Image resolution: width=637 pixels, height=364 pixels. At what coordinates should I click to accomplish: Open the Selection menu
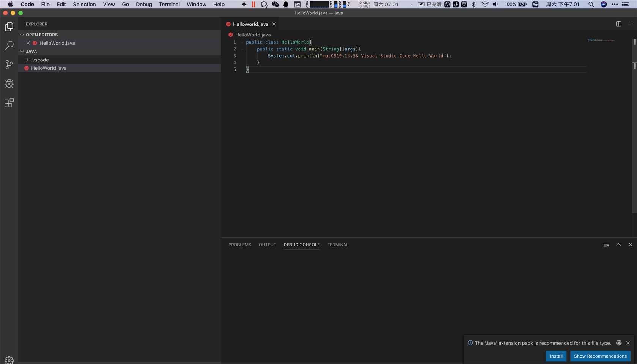[x=84, y=4]
